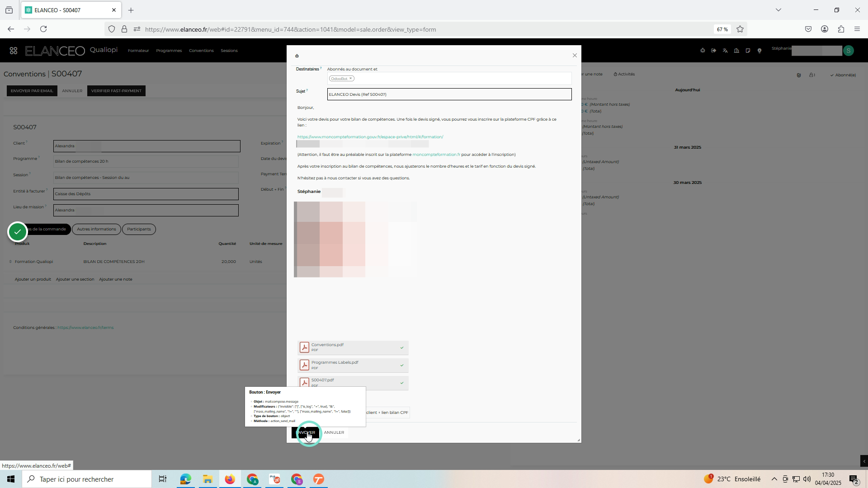This screenshot has width=868, height=488.
Task: Switch to Participants tab
Action: tap(139, 229)
